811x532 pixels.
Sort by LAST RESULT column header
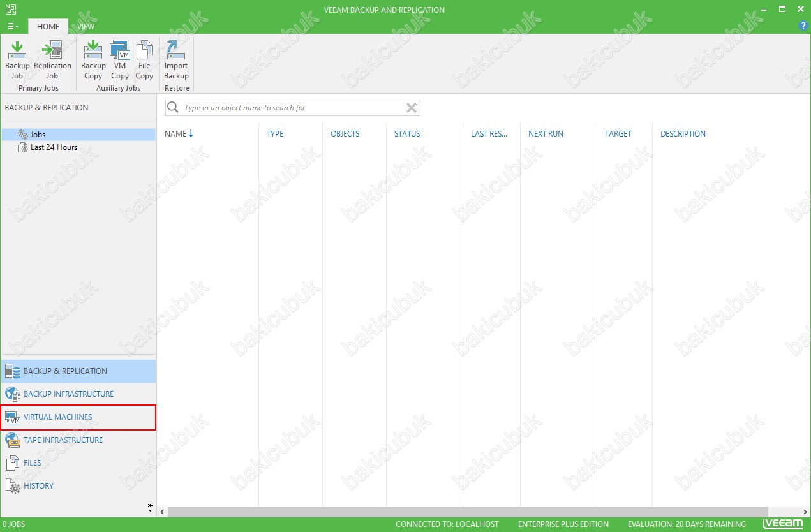pyautogui.click(x=489, y=134)
